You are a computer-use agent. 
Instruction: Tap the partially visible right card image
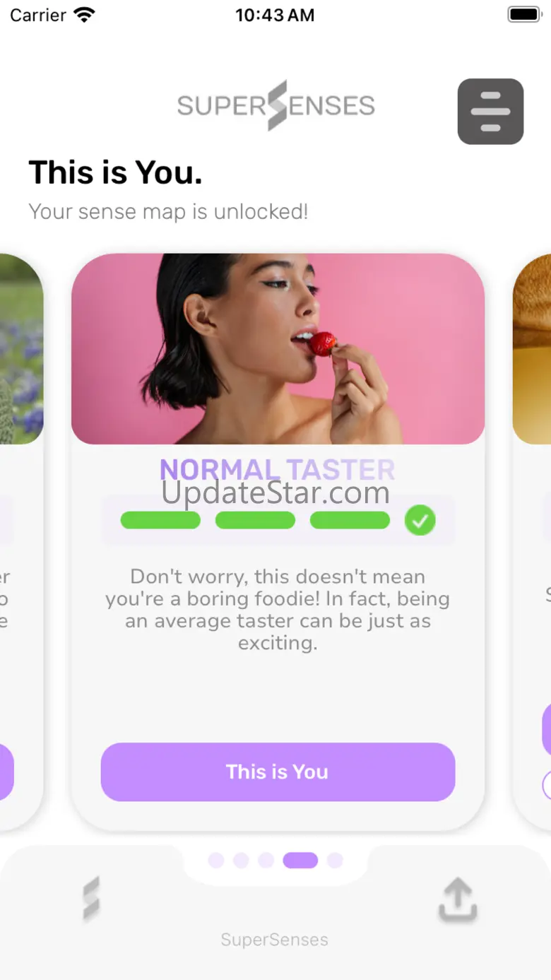(531, 349)
